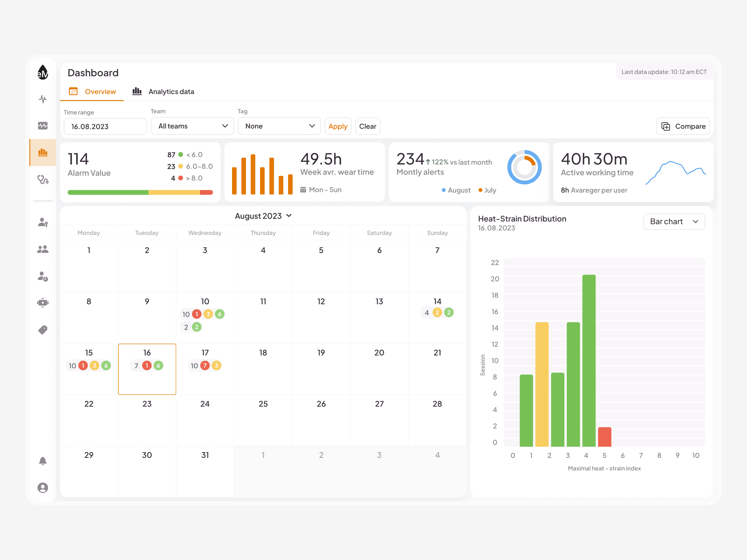
Task: Click the red bar in Heat-Strain chart
Action: tap(605, 437)
